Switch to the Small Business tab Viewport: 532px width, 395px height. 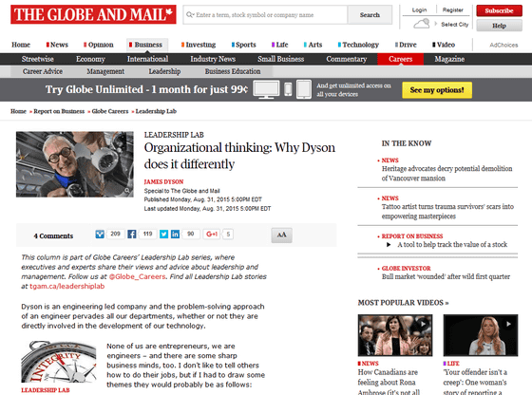(x=281, y=59)
